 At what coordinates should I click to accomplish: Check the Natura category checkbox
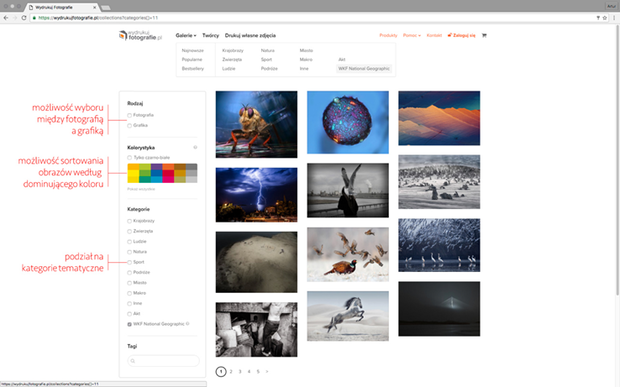pos(129,252)
